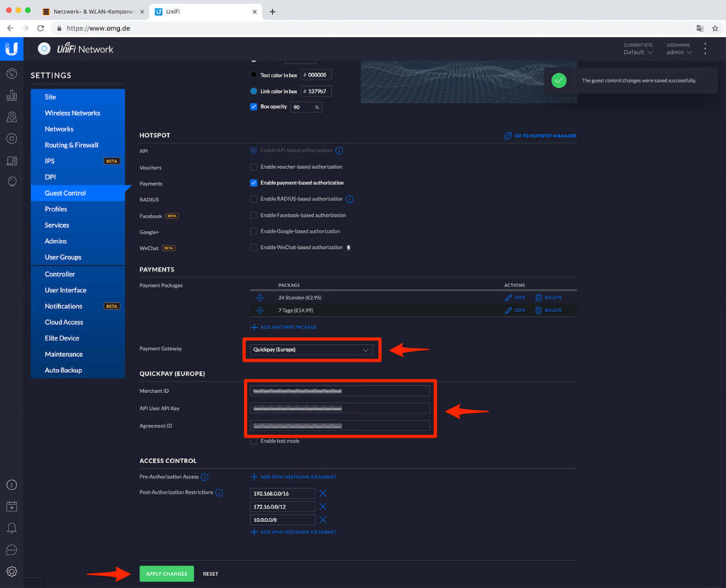Open a new browser tab
This screenshot has height=588, width=726.
click(x=272, y=11)
